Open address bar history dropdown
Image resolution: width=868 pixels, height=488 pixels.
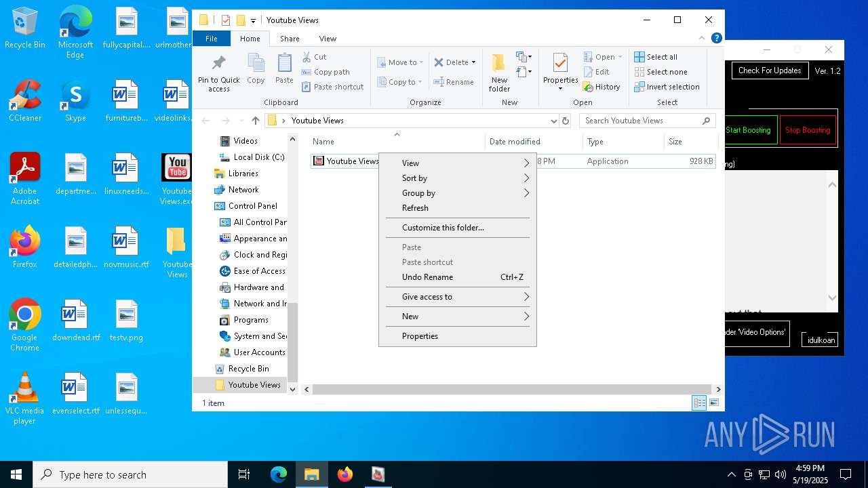click(x=554, y=121)
